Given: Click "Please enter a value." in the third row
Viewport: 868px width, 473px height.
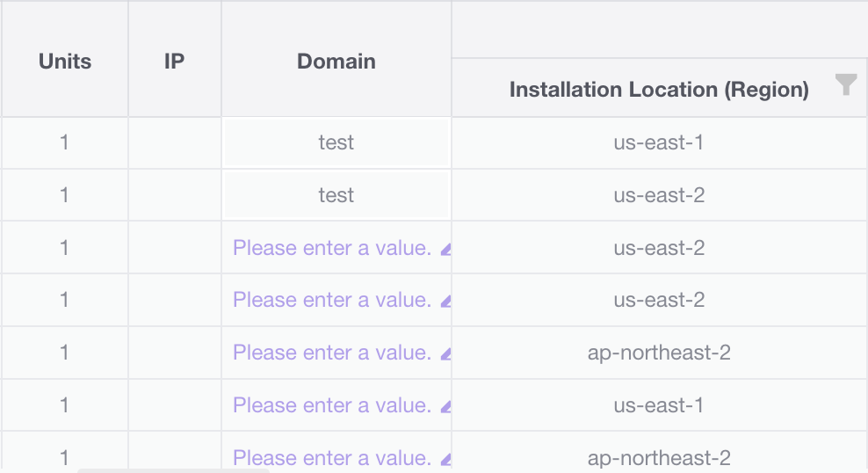Looking at the screenshot, I should coord(331,248).
